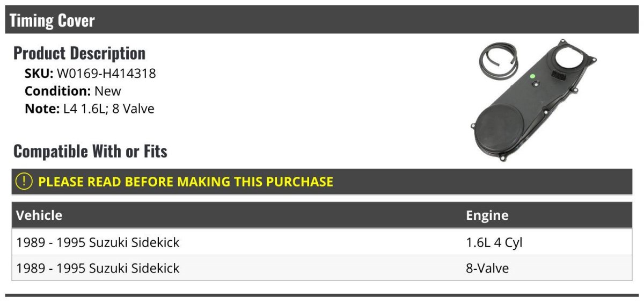Click the green dot on the cover image
This screenshot has width=644, height=302.
533,76
